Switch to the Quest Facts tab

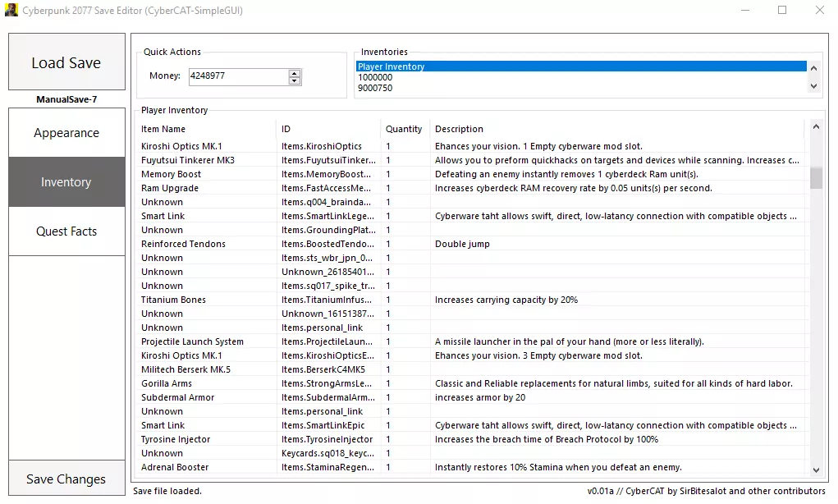point(66,231)
